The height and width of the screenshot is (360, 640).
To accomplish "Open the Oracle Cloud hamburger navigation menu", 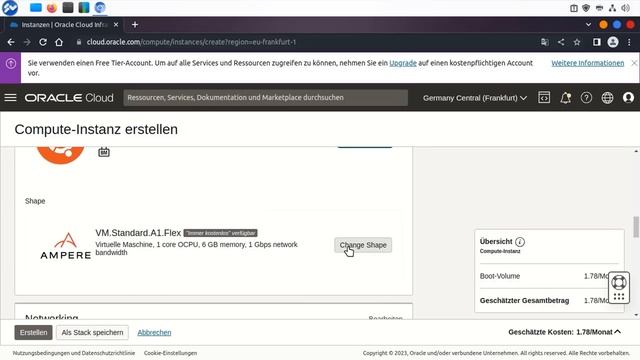I will pos(10,98).
